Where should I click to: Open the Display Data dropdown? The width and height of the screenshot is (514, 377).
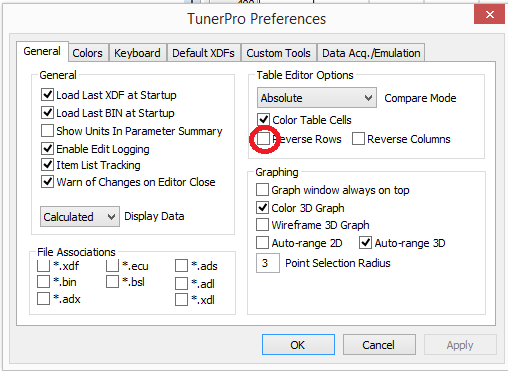[80, 217]
